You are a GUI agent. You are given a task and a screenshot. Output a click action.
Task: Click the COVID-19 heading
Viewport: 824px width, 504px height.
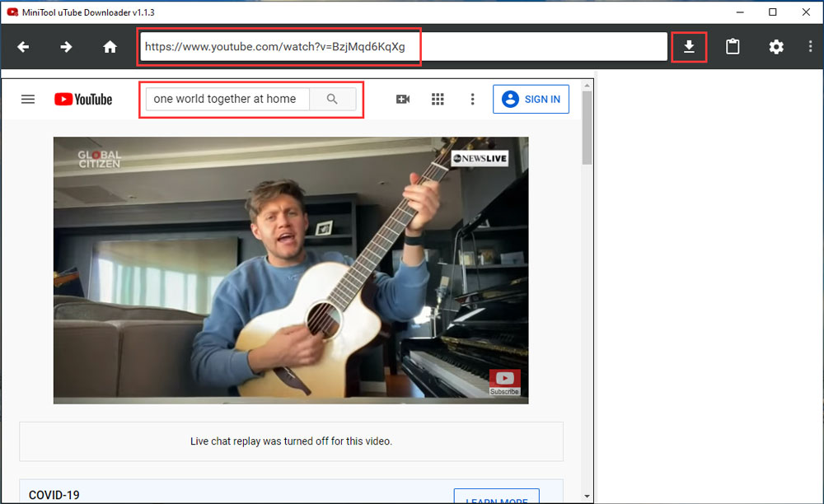coord(54,495)
